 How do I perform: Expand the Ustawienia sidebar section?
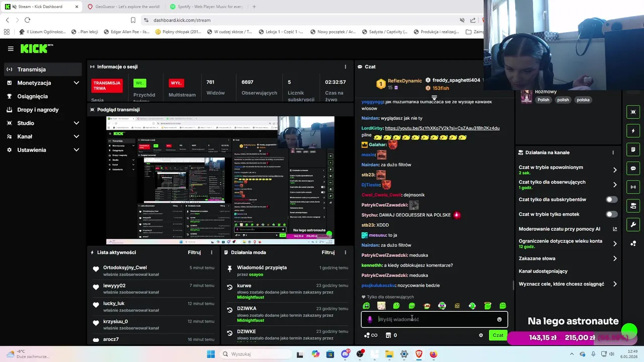(42, 150)
